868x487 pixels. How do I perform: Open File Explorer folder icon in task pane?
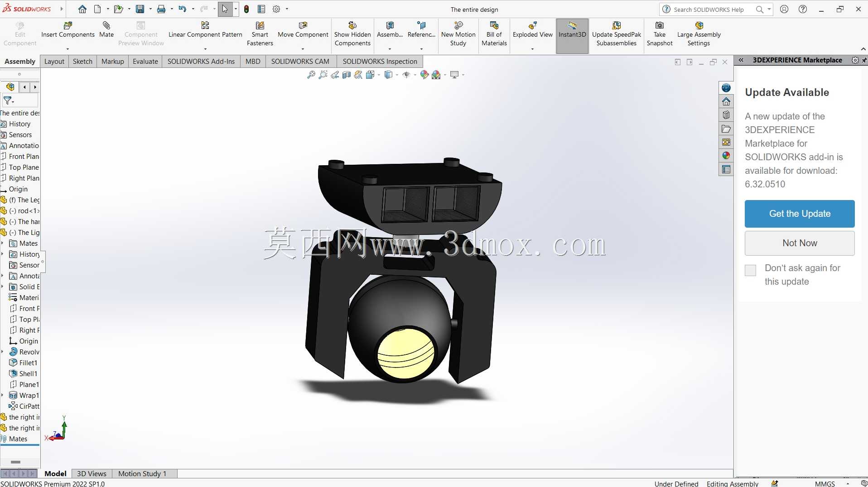726,129
